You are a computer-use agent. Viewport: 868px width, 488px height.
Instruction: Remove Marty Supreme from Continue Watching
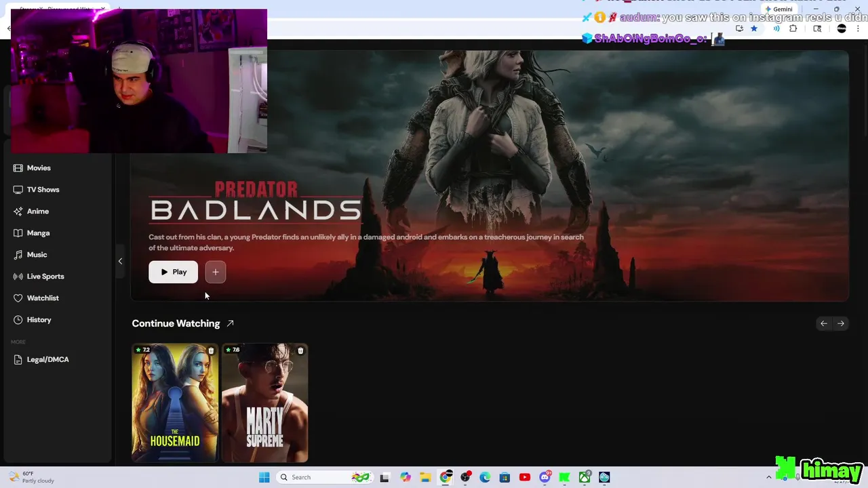coord(300,350)
